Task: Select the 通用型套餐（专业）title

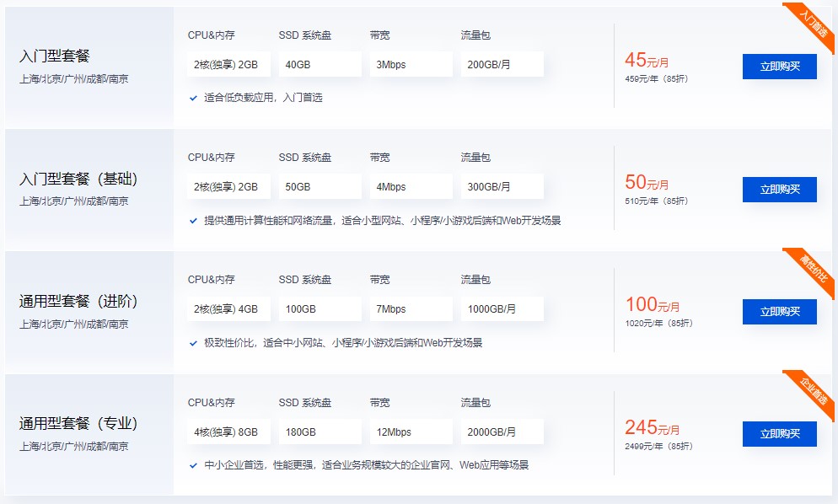Action: (78, 423)
